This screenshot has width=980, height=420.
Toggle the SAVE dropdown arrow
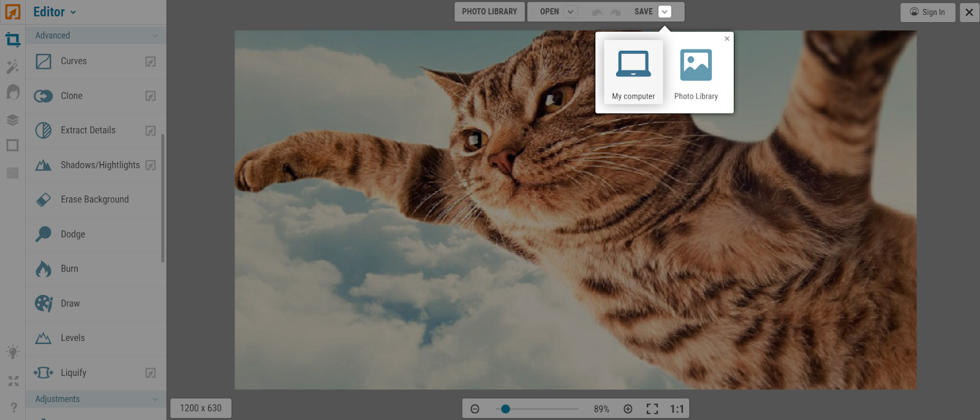tap(665, 12)
